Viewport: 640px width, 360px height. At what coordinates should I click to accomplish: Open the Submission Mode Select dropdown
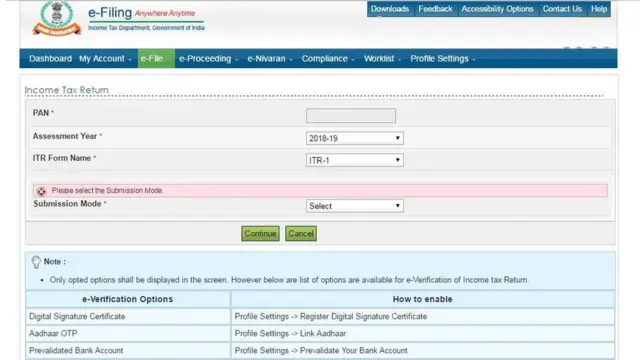tap(355, 206)
